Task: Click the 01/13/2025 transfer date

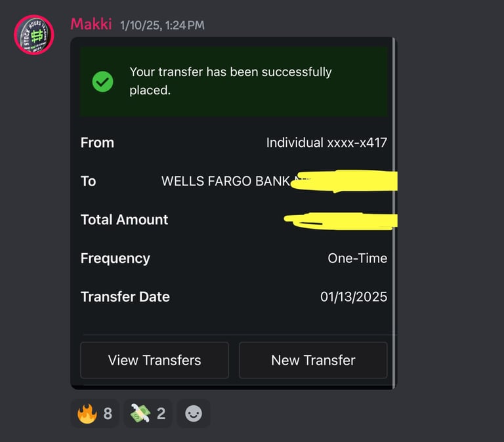Action: 354,297
